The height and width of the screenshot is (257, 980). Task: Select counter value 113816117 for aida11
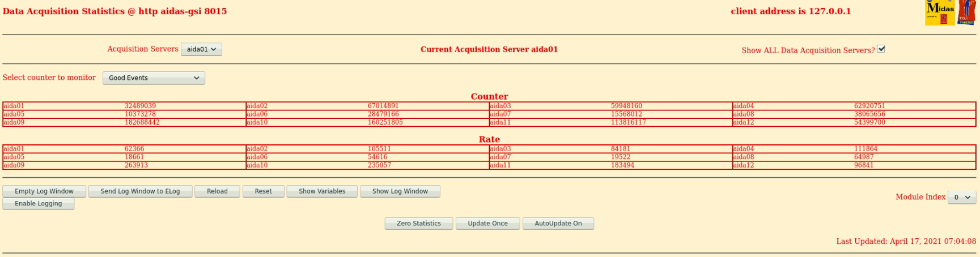click(629, 122)
